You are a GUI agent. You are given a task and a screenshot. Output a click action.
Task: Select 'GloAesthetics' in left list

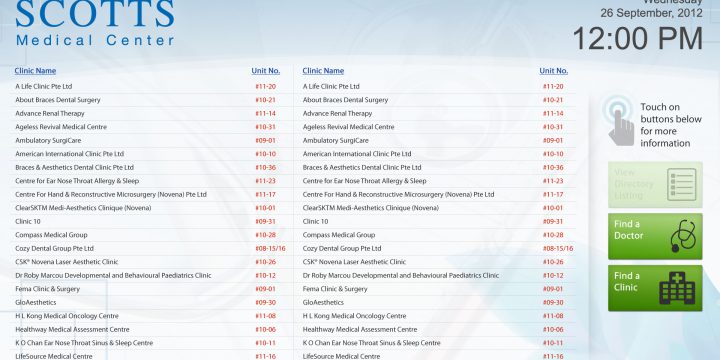[x=36, y=303]
